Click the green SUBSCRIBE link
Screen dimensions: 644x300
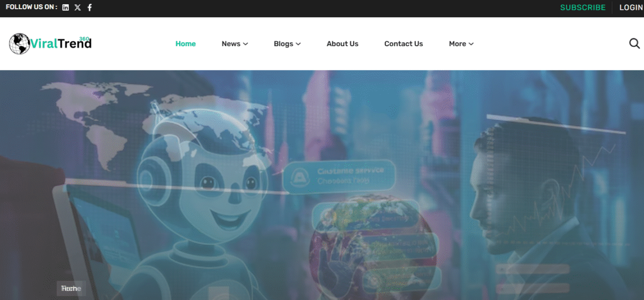click(583, 8)
